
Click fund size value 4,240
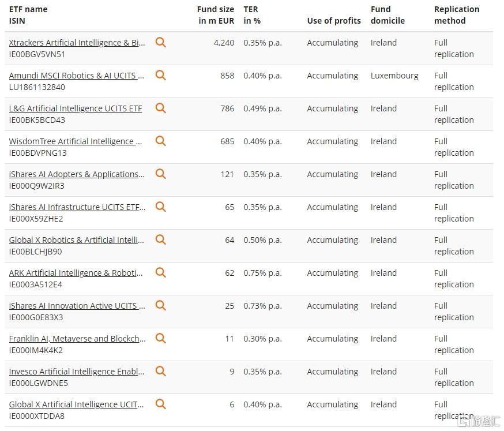pos(224,43)
